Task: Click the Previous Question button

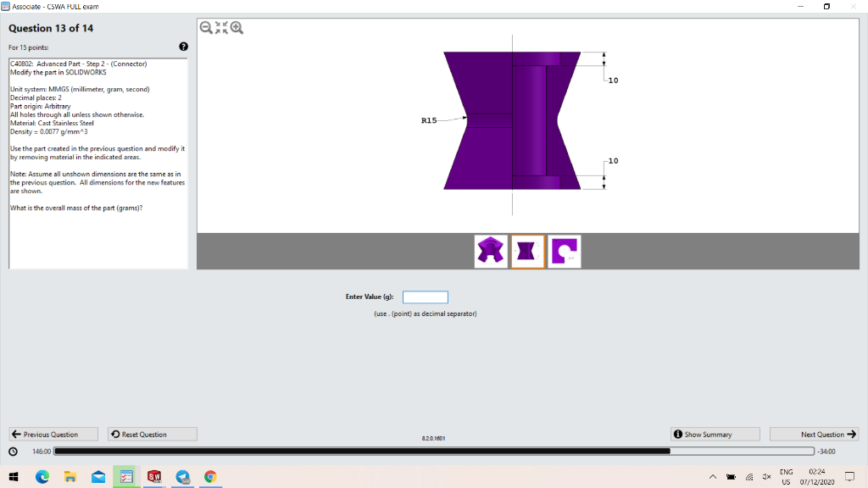Action: 53,434
